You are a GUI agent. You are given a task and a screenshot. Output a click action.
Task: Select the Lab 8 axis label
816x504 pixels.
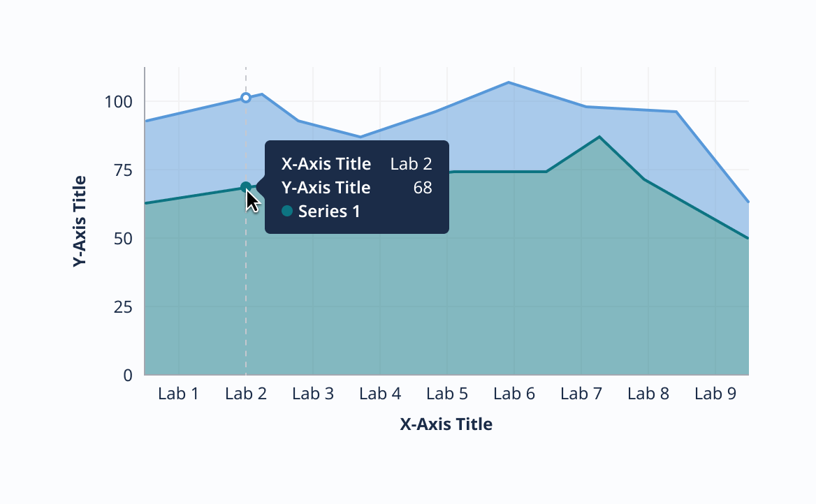(x=648, y=394)
